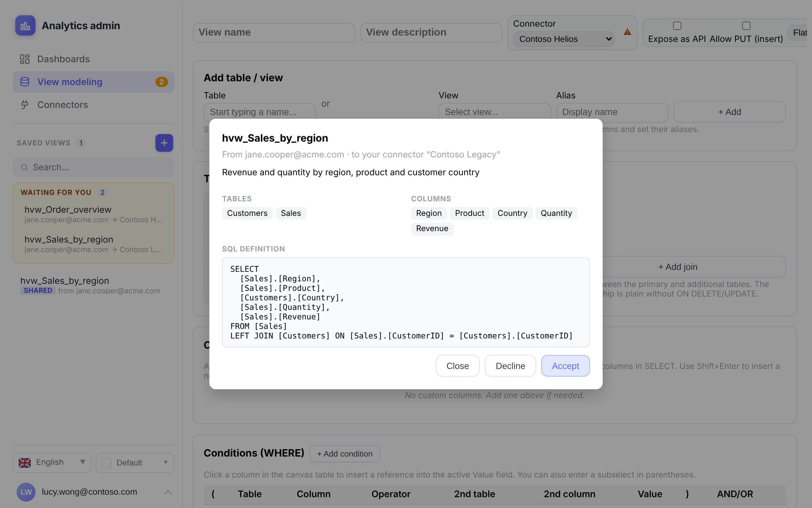Open the Default theme dropdown
The image size is (812, 508).
click(135, 463)
